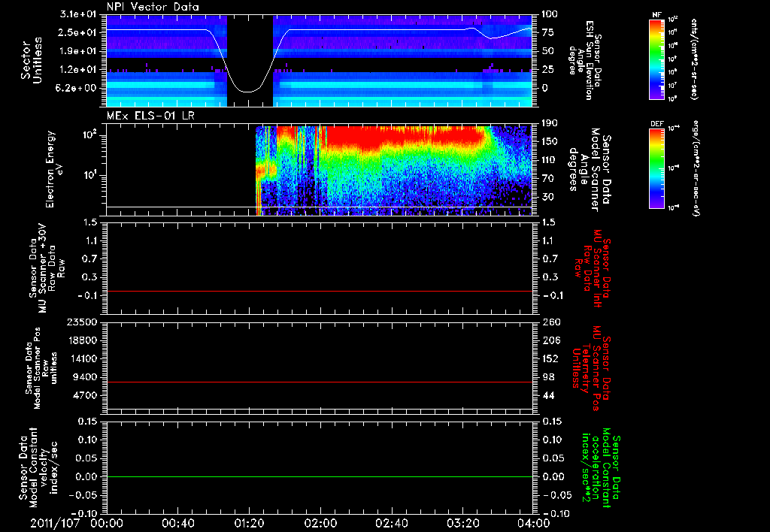Click the 1.2e+01 sector tick value
The height and width of the screenshot is (532, 770).
[x=77, y=70]
